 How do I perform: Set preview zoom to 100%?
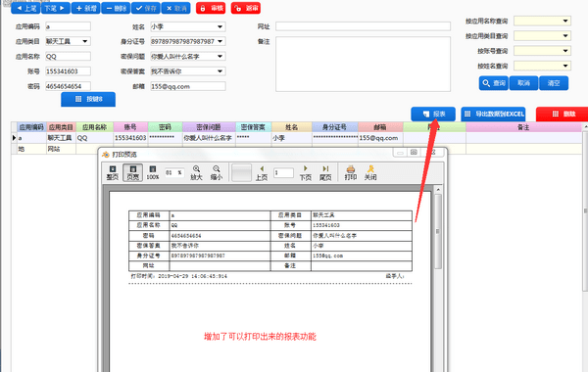pos(153,172)
